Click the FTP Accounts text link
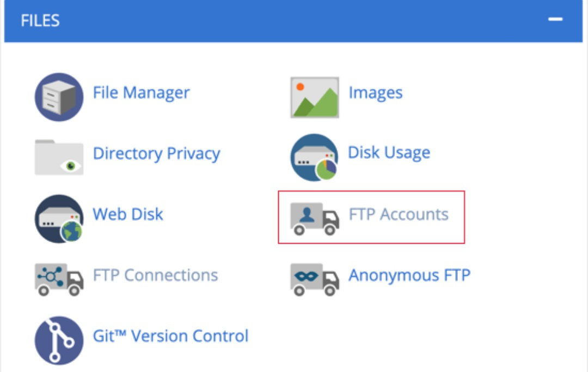The width and height of the screenshot is (588, 372). coord(399,214)
